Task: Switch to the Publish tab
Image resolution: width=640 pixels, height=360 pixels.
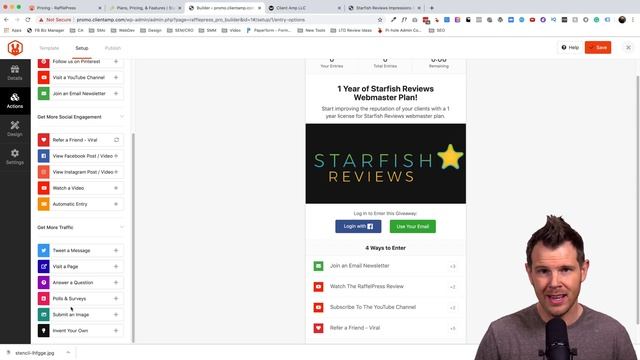Action: (113, 48)
